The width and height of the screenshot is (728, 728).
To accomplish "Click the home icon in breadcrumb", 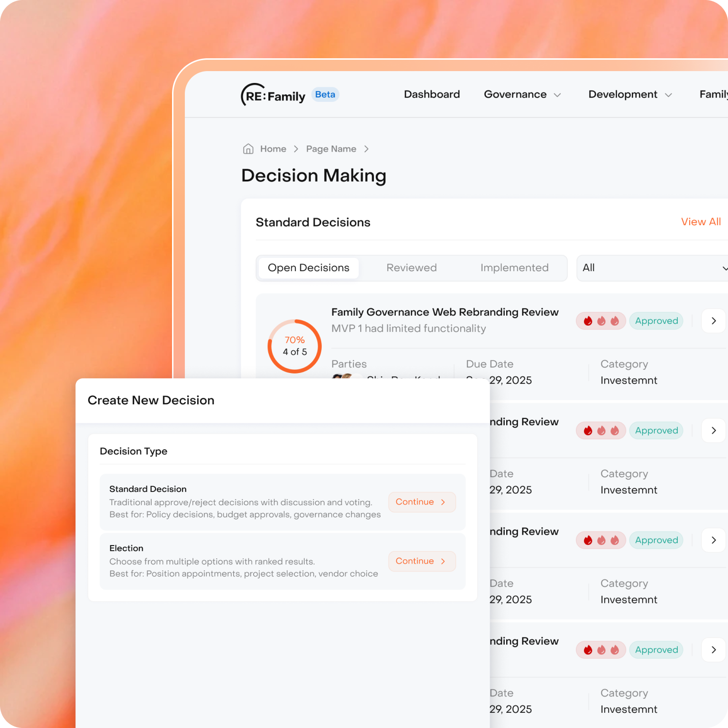I will click(248, 149).
